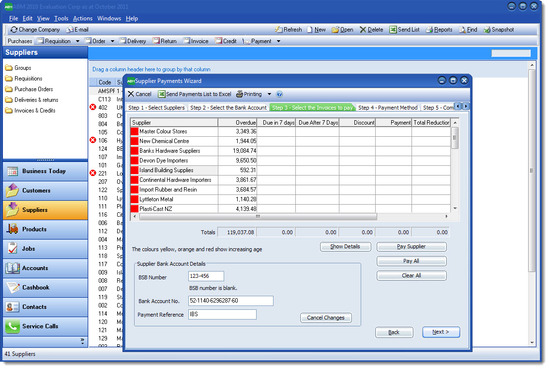The height and width of the screenshot is (369, 549).
Task: Open the Tools menu
Action: click(61, 19)
